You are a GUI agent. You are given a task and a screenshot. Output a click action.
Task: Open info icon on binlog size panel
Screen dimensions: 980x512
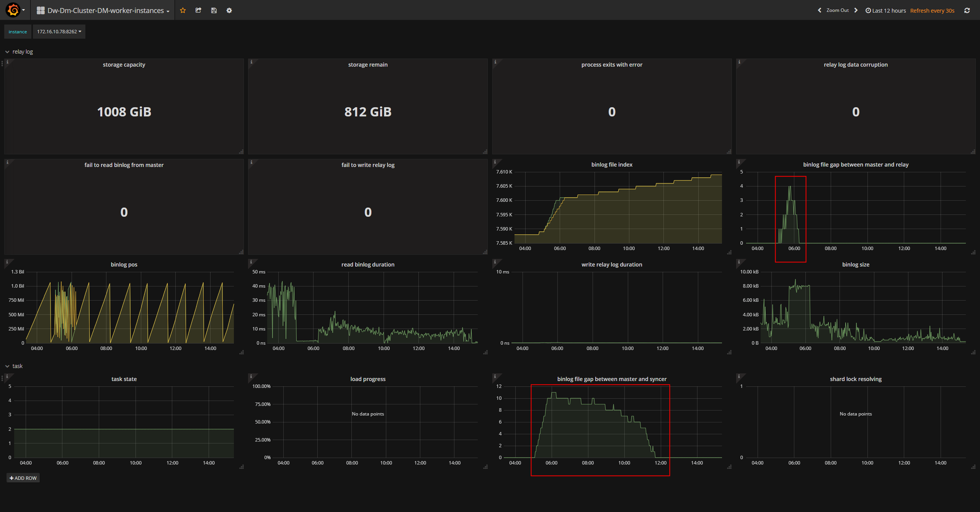coord(739,262)
